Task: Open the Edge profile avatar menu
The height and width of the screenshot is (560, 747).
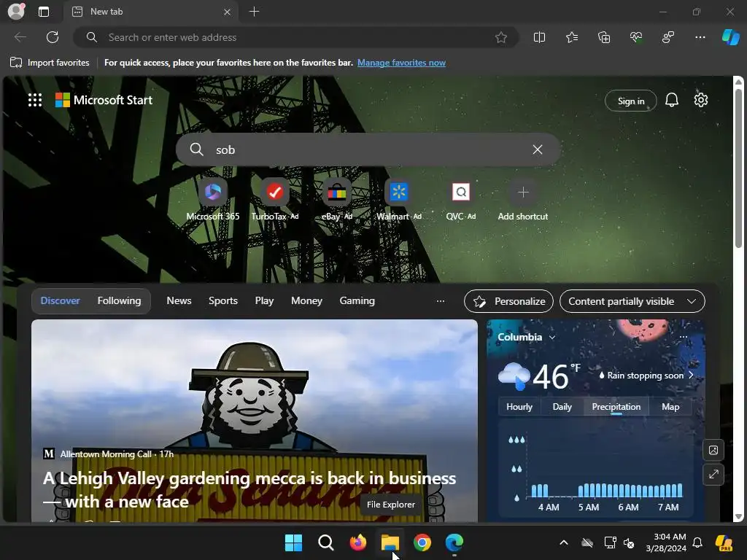Action: [x=16, y=11]
